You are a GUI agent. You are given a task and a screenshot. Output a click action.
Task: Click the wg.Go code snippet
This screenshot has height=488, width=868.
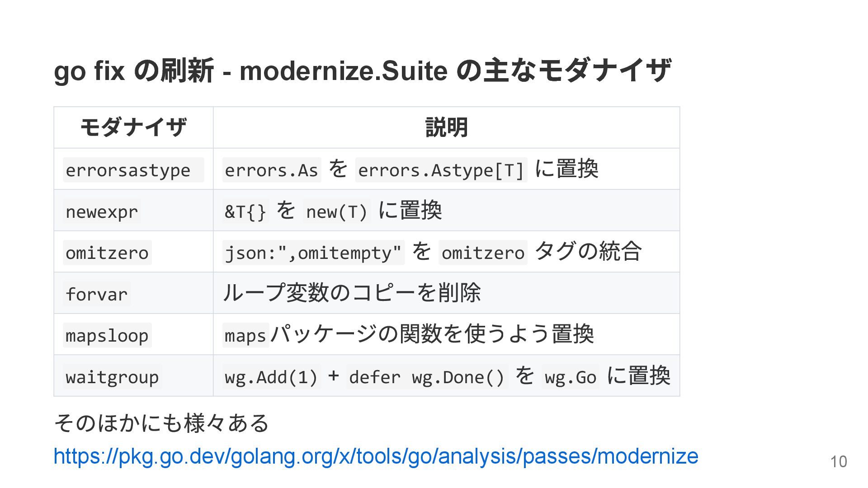click(x=570, y=377)
